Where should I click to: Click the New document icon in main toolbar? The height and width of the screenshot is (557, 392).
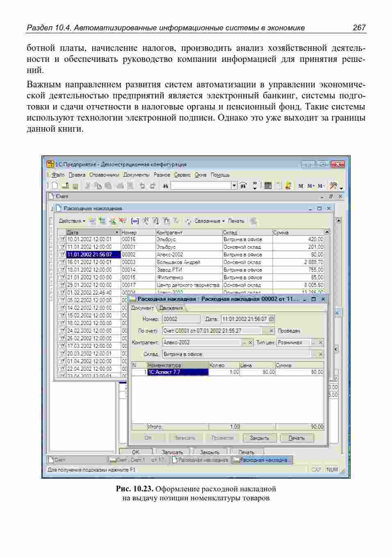click(x=55, y=186)
